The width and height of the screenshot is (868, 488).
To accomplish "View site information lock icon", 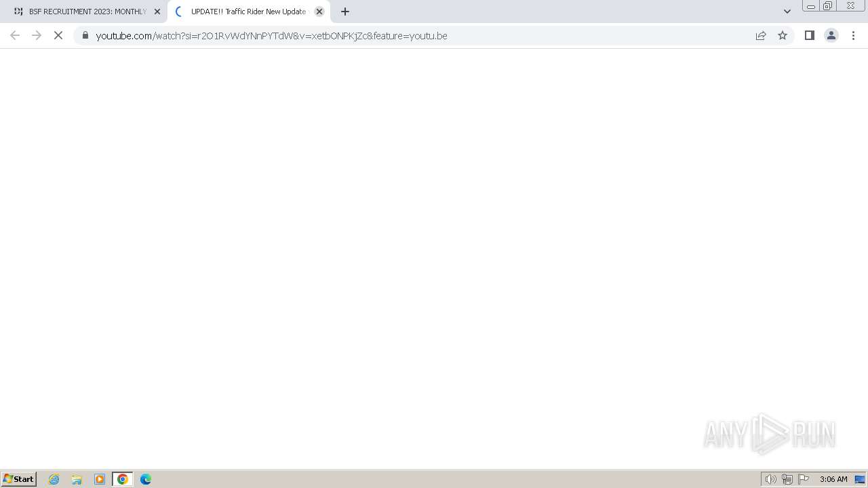I will (85, 35).
